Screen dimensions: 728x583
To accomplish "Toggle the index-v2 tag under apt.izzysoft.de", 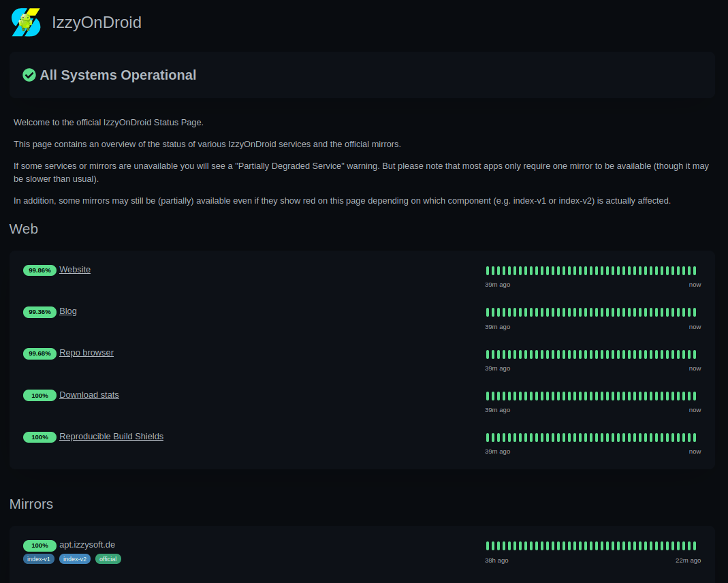I will tap(74, 558).
